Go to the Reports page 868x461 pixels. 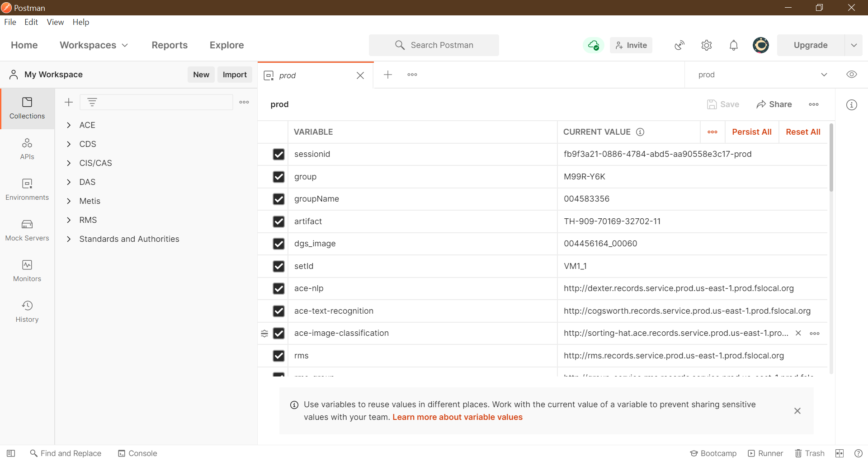tap(170, 45)
